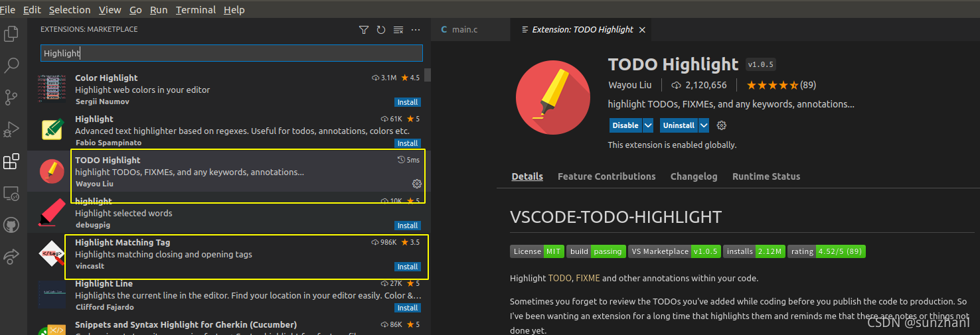
Task: Open the Explorer view in activity bar
Action: [11, 33]
